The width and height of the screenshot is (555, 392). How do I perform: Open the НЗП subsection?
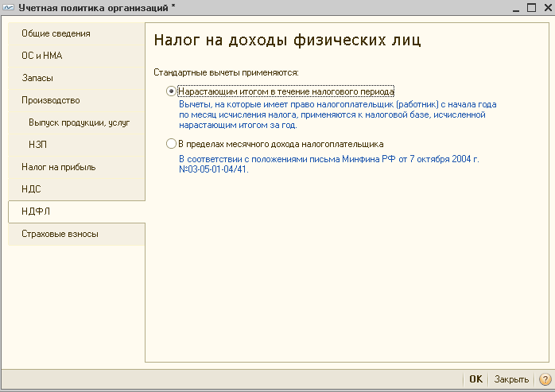[76, 145]
